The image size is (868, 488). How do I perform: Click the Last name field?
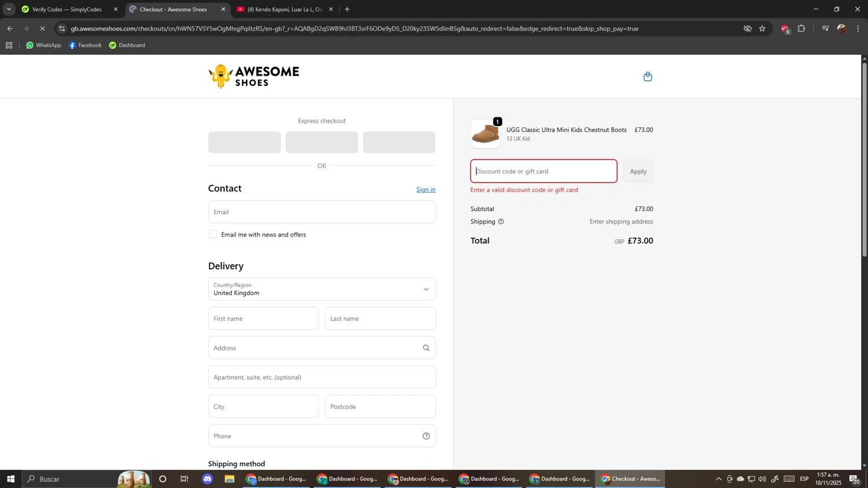point(380,319)
